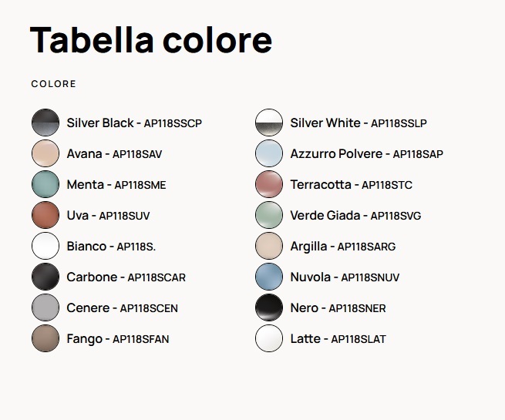
Task: Click the Bianco white swatch
Action: tap(45, 246)
